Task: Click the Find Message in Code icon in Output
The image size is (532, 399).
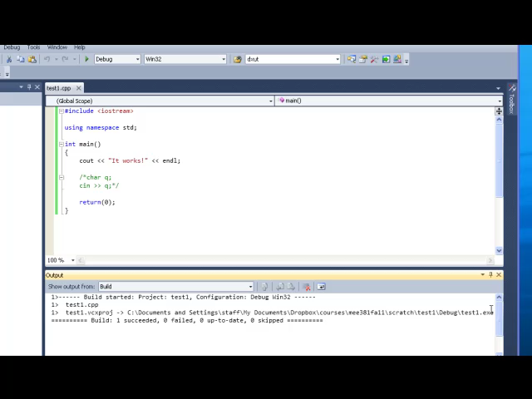Action: (264, 287)
